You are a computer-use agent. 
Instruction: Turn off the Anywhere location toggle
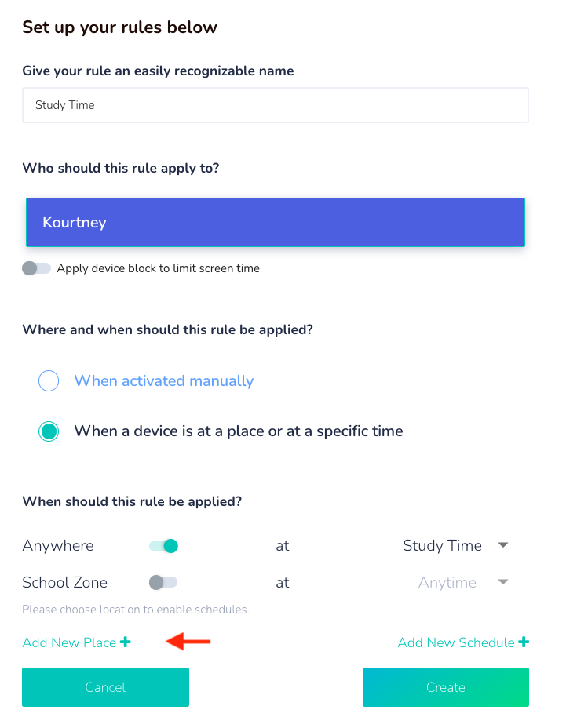coord(164,546)
